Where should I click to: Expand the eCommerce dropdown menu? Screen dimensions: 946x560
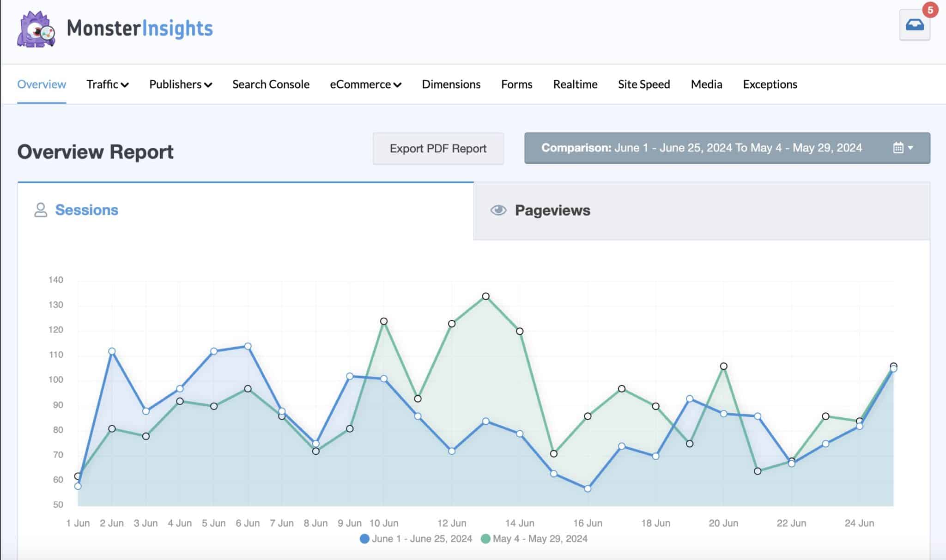(x=365, y=84)
